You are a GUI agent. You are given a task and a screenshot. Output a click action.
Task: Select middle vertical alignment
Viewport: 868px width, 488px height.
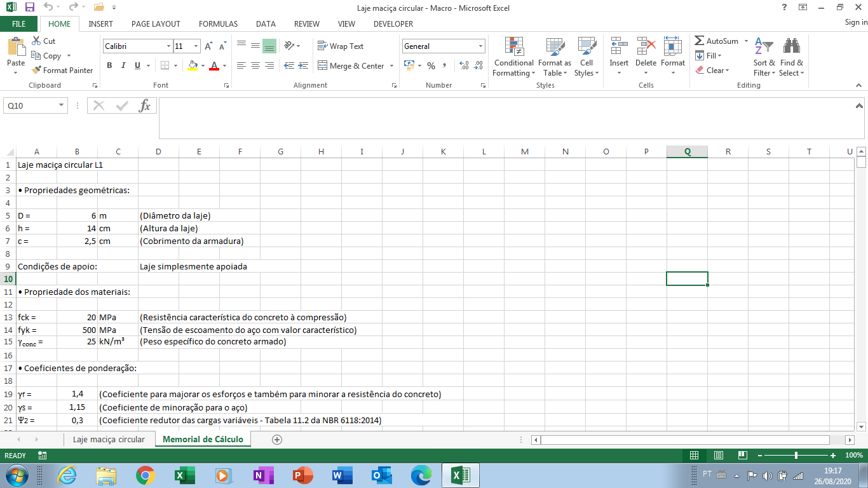(255, 46)
